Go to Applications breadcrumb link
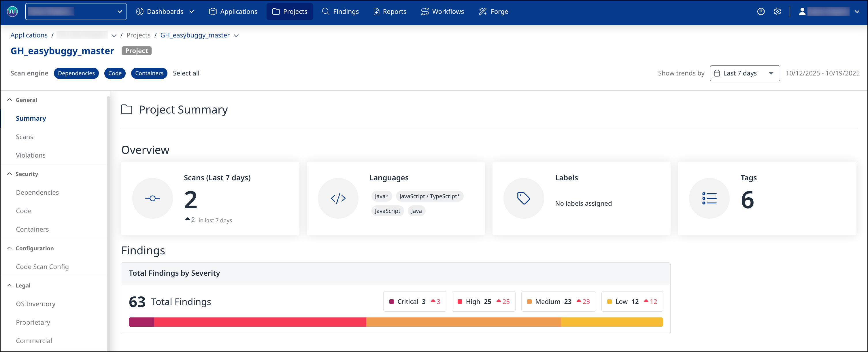 tap(29, 35)
